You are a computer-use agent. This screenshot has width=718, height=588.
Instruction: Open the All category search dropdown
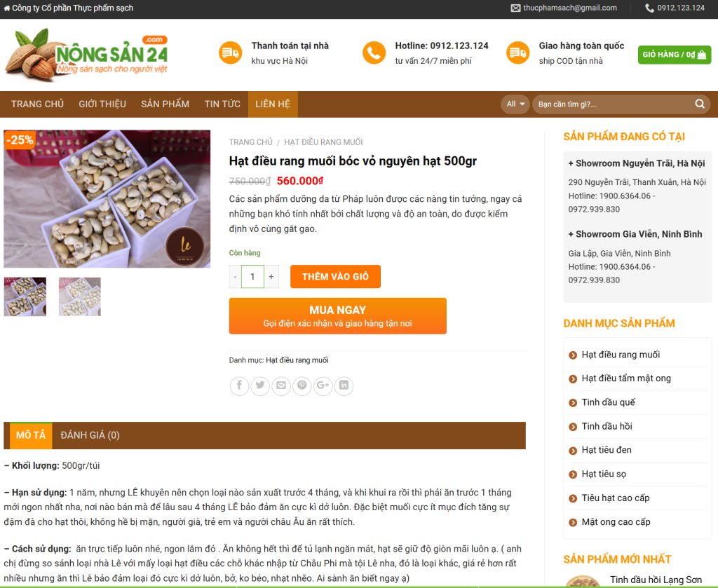(515, 104)
